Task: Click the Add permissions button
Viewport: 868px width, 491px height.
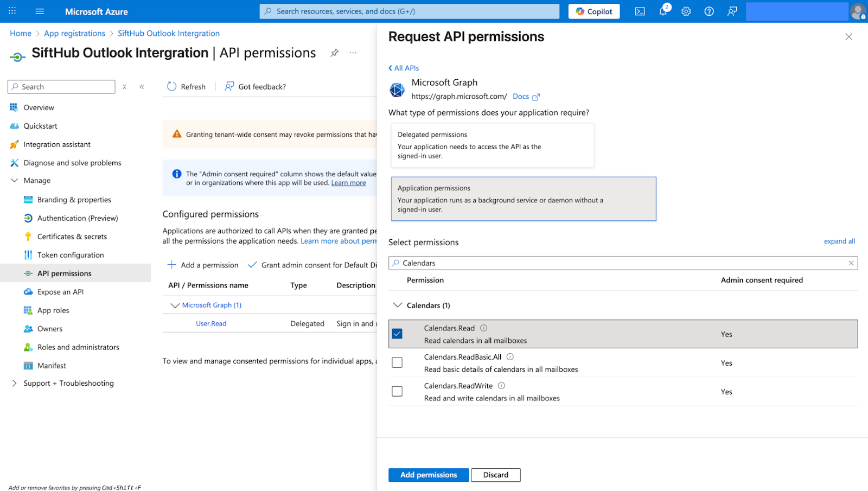Action: pyautogui.click(x=428, y=475)
